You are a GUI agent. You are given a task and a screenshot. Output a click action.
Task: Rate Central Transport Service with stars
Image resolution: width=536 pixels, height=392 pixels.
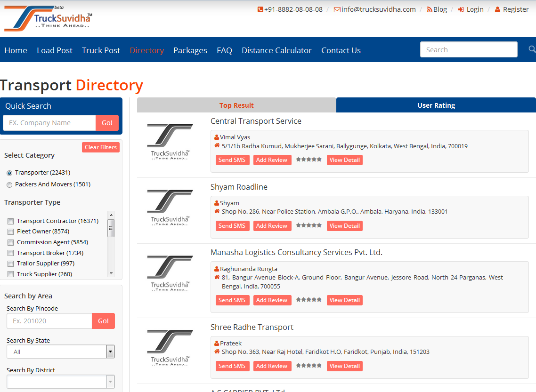[309, 160]
